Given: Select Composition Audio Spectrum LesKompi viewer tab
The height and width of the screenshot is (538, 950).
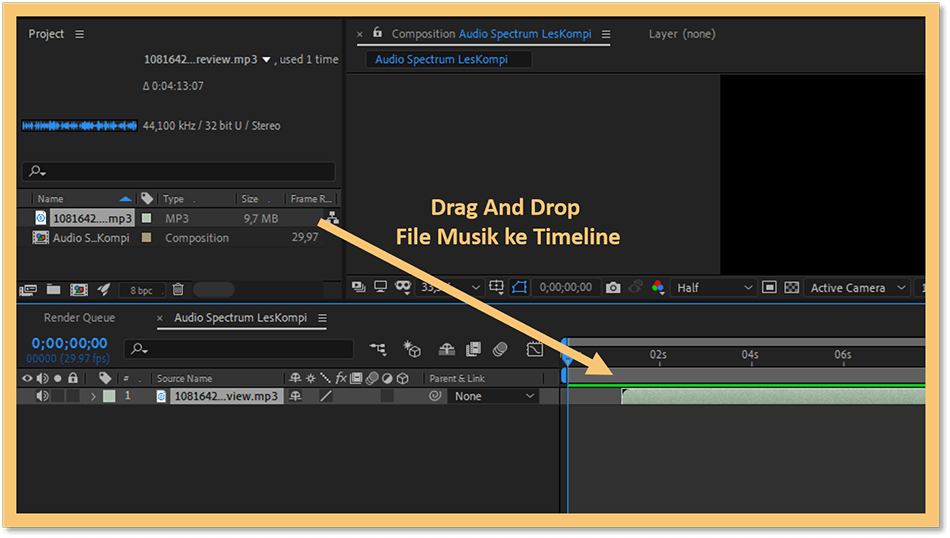Looking at the screenshot, I should click(x=491, y=34).
